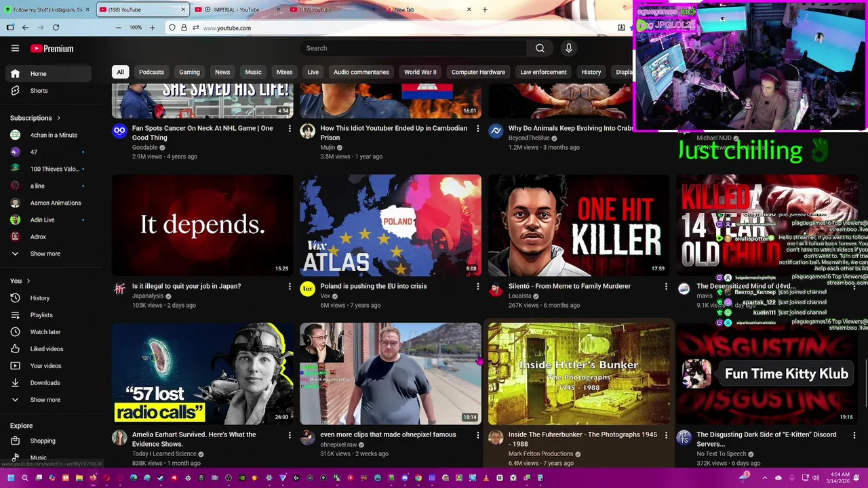Open Windows taskbar search

pos(24,478)
